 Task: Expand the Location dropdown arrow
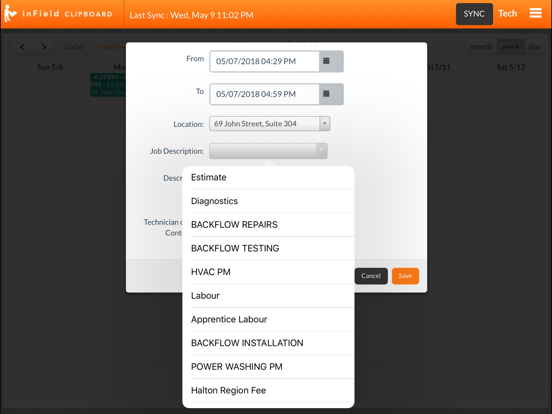[325, 124]
